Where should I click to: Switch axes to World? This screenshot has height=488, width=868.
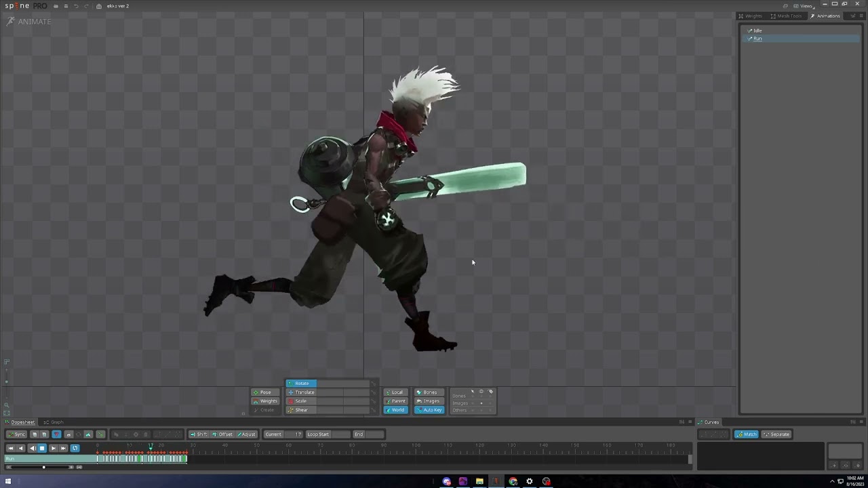click(397, 410)
